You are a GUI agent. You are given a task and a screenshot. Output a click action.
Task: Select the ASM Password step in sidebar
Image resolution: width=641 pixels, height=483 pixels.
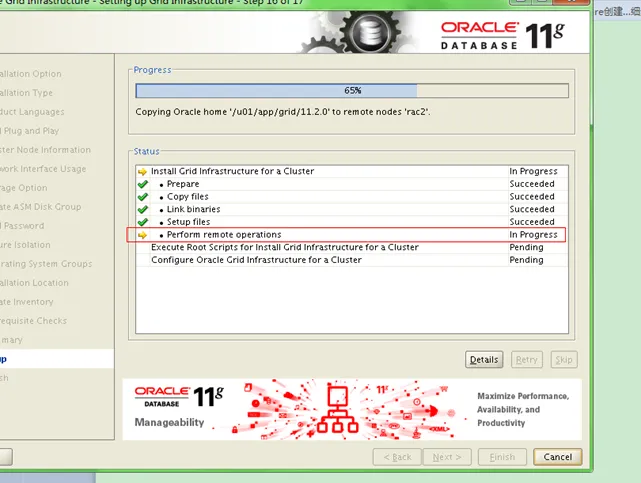[22, 226]
